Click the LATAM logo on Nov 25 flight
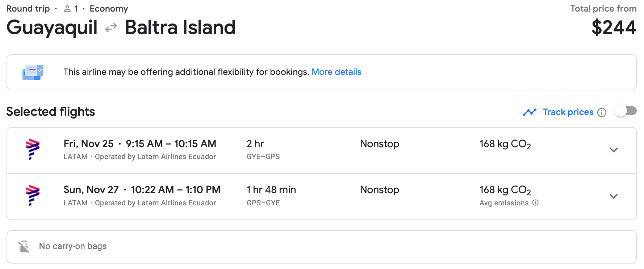The image size is (644, 269). click(x=33, y=149)
